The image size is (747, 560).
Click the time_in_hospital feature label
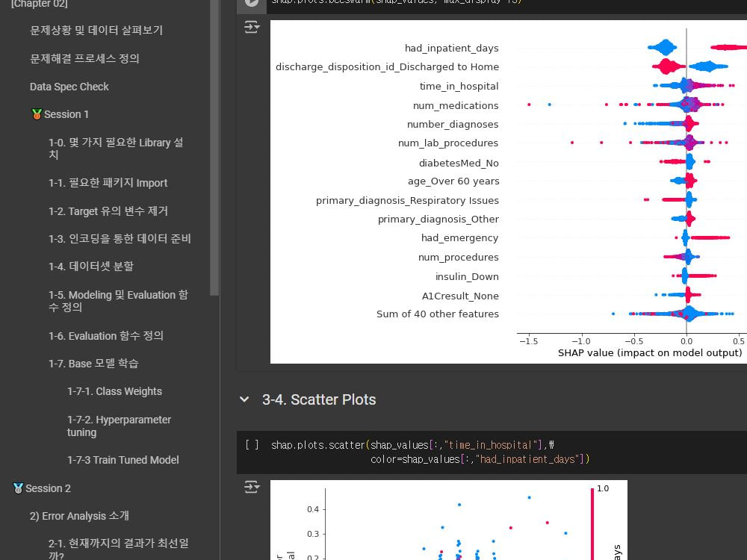point(459,86)
